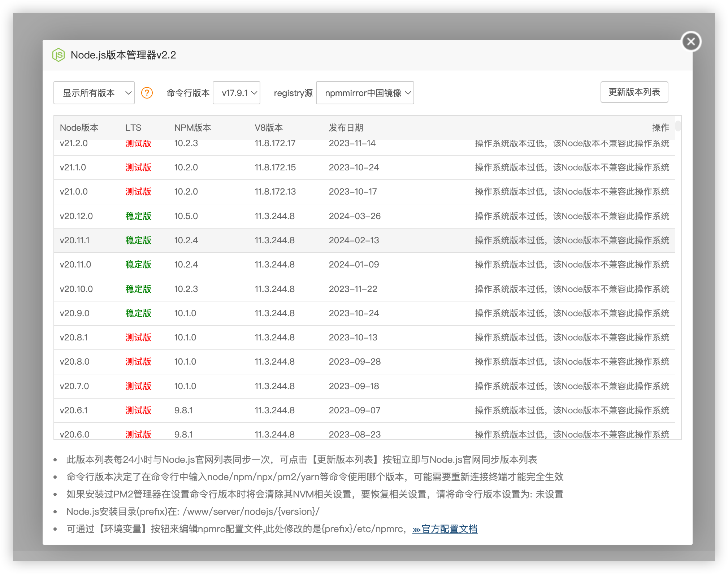Click NPM version 9.8.1 for v20.6.1
The width and height of the screenshot is (728, 574).
(x=183, y=410)
